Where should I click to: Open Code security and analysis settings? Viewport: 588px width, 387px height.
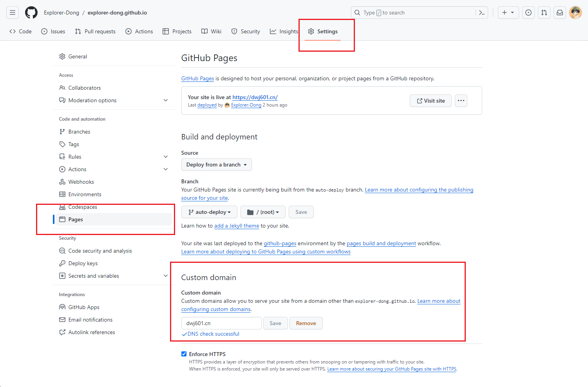114,251
